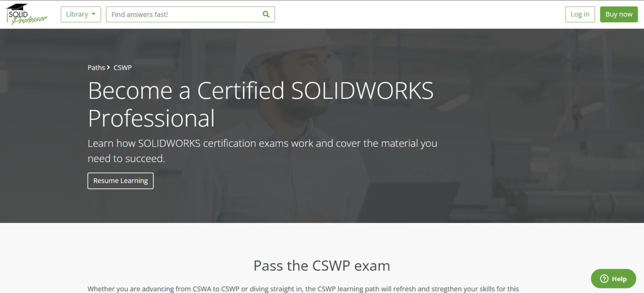Click the Buy now button
The height and width of the screenshot is (293, 644).
(619, 14)
